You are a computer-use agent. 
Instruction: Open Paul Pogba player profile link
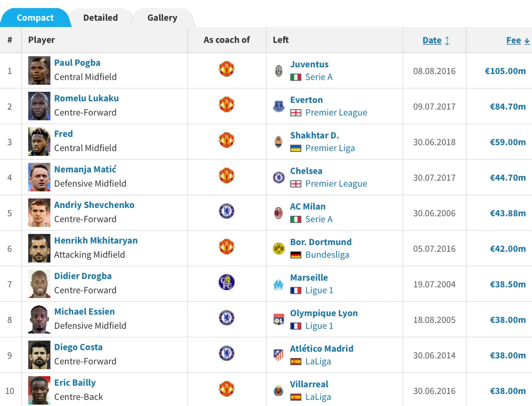click(77, 63)
